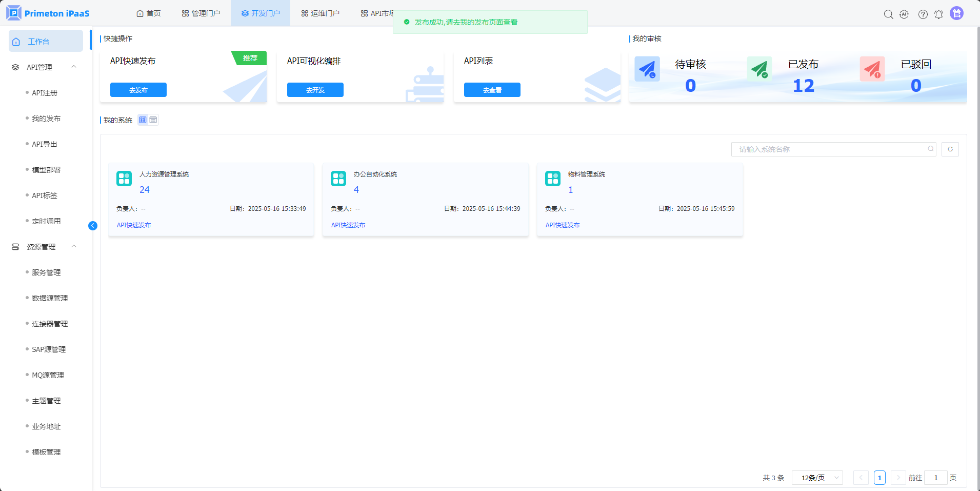Click API快速发布 link under 办公自动化系统

click(x=348, y=225)
